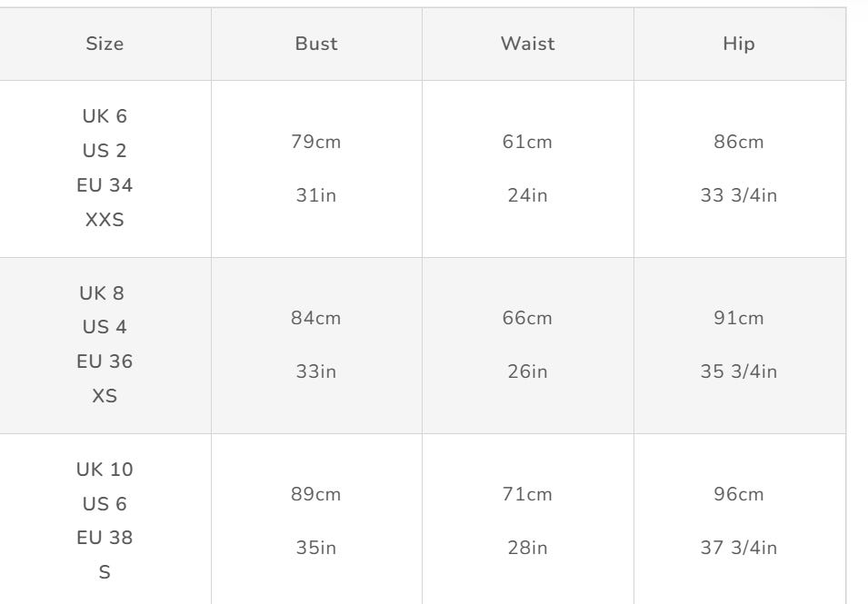This screenshot has height=604, width=868.
Task: Select the UK 8 size label
Action: (x=102, y=293)
